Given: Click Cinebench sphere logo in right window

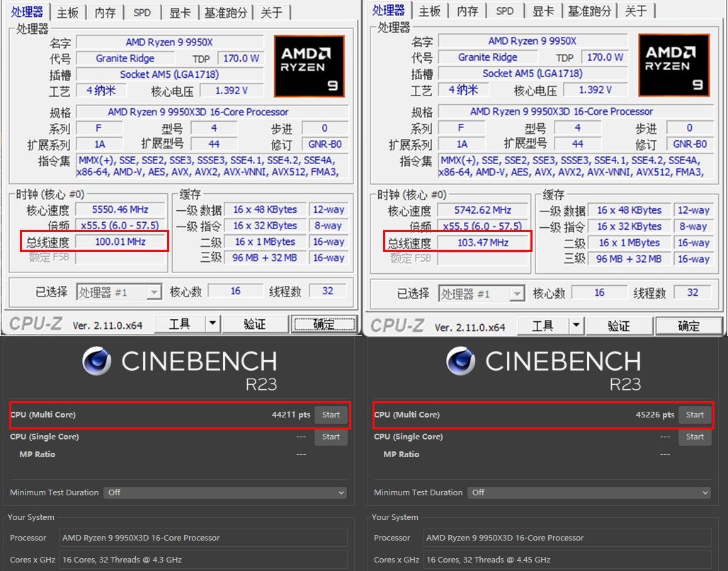Looking at the screenshot, I should coord(460,360).
